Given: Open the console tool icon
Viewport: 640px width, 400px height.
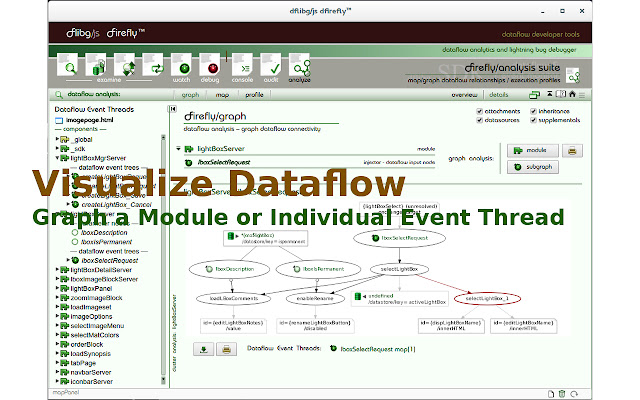Looking at the screenshot, I should pyautogui.click(x=242, y=65).
